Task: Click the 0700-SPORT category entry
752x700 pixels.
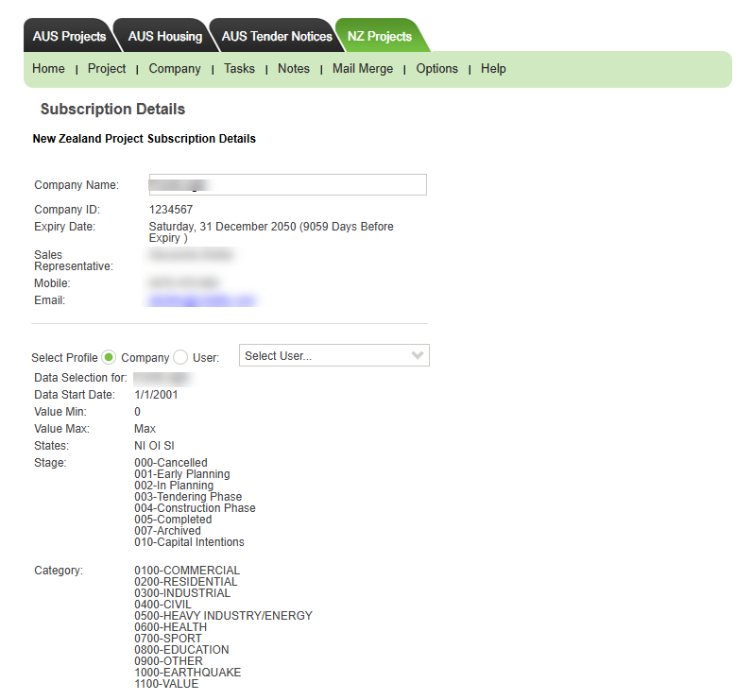Action: [168, 639]
